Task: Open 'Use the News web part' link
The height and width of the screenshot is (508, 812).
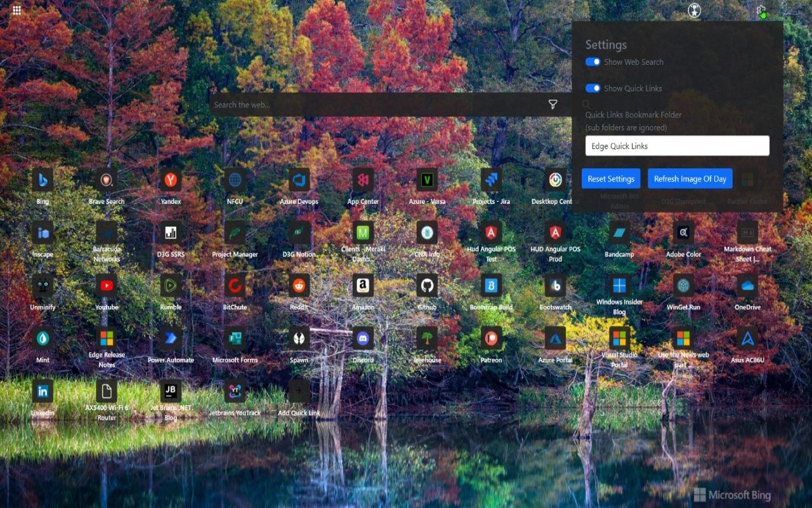Action: [x=683, y=338]
